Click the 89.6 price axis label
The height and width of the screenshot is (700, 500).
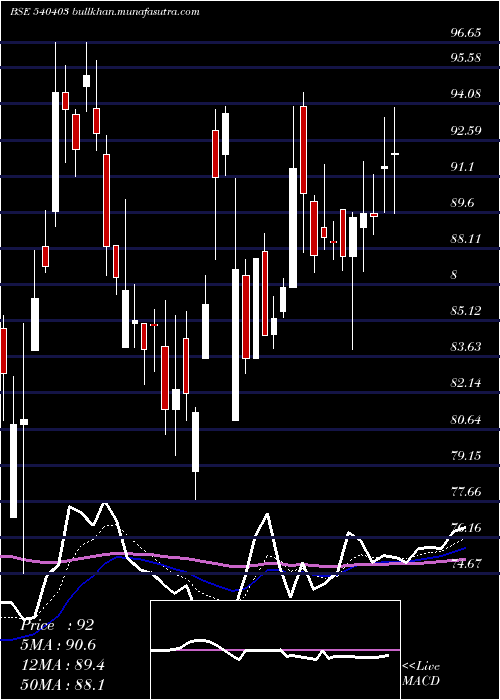coord(462,203)
